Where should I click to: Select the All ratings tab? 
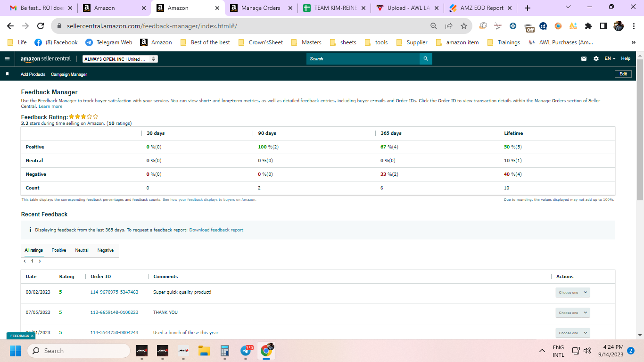(34, 250)
